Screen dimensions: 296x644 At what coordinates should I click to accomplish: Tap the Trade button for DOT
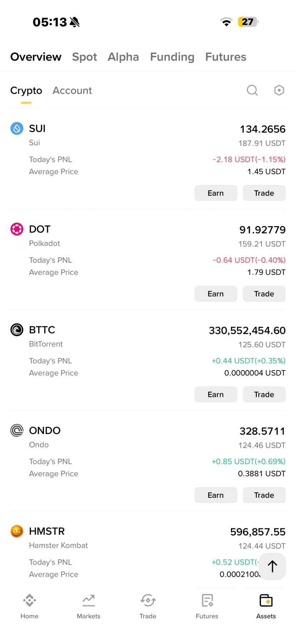click(x=264, y=294)
